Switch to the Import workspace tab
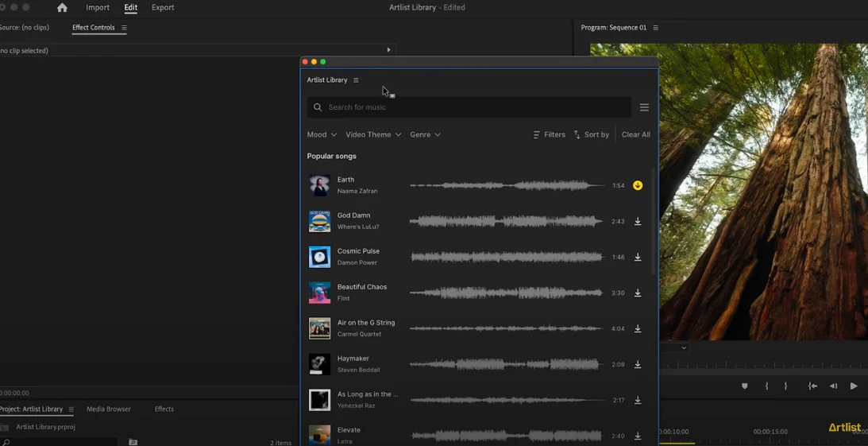The image size is (868, 446). click(98, 8)
